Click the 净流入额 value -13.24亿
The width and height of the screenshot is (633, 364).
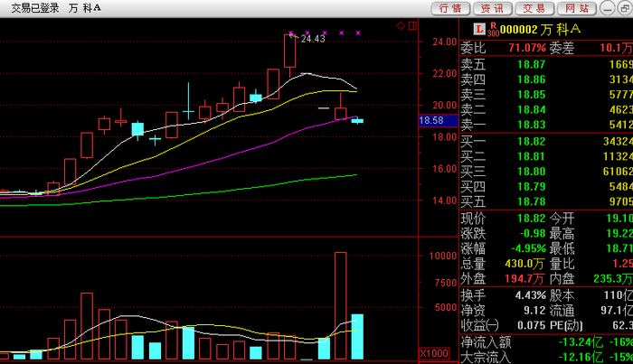(x=581, y=342)
